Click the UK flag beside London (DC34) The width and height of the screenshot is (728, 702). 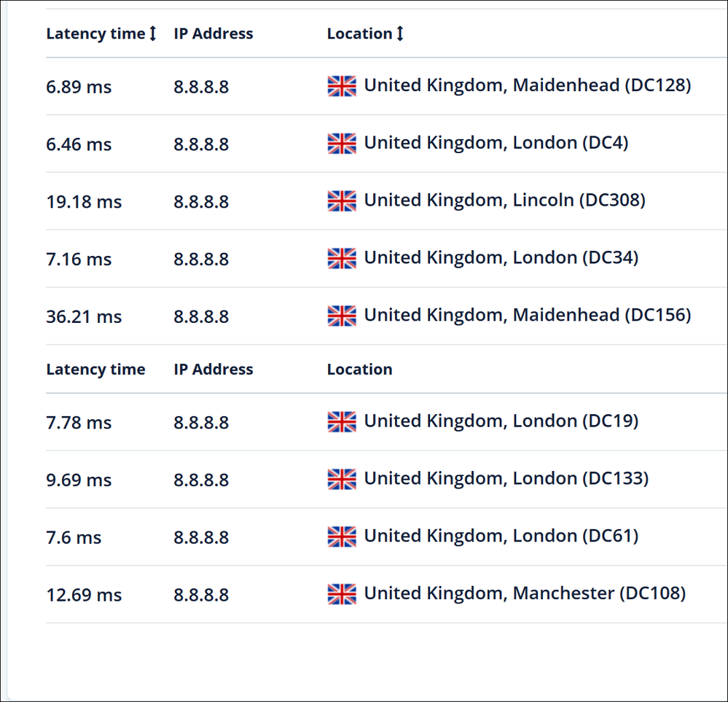(x=342, y=259)
